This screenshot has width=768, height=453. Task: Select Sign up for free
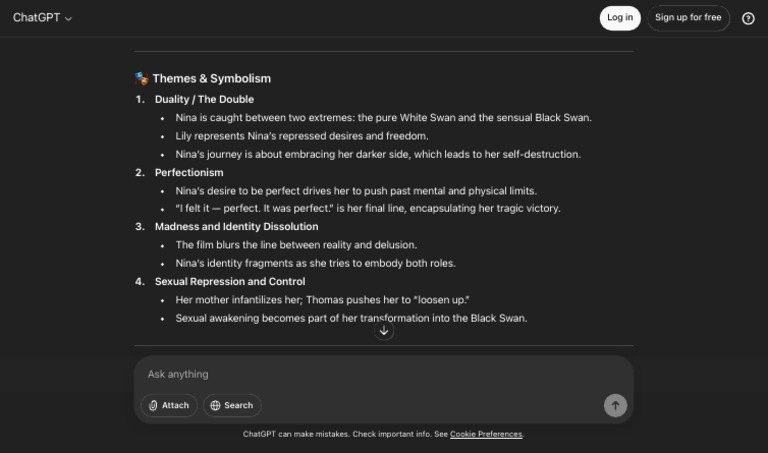pyautogui.click(x=688, y=18)
